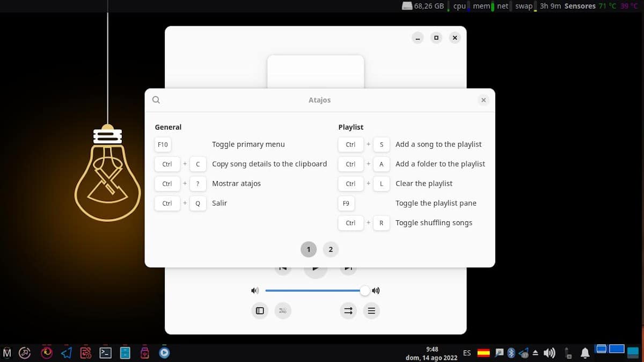Switch to second virtual desktop in pager

pyautogui.click(x=617, y=349)
